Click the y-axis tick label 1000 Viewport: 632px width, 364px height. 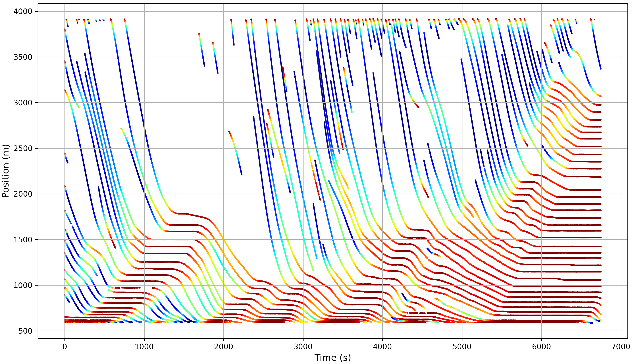pos(23,285)
